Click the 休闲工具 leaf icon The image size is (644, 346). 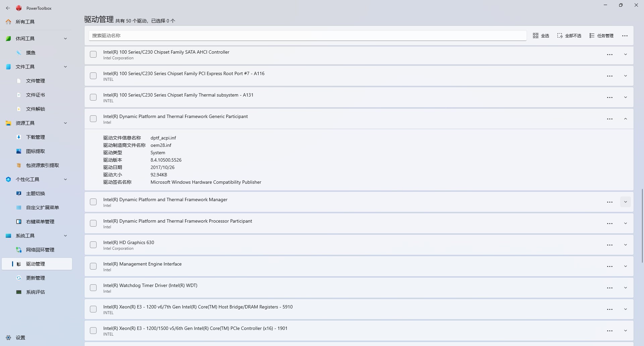pos(8,39)
